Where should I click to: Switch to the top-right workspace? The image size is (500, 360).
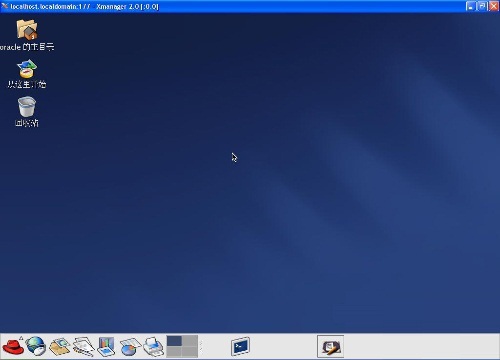point(190,341)
